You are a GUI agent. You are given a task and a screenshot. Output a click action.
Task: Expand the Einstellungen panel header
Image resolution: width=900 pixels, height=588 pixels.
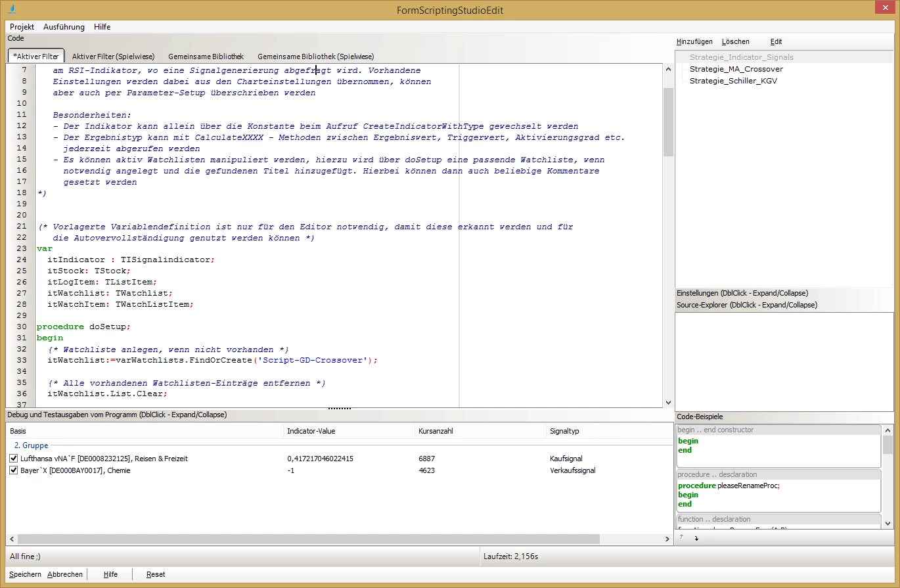[784, 293]
